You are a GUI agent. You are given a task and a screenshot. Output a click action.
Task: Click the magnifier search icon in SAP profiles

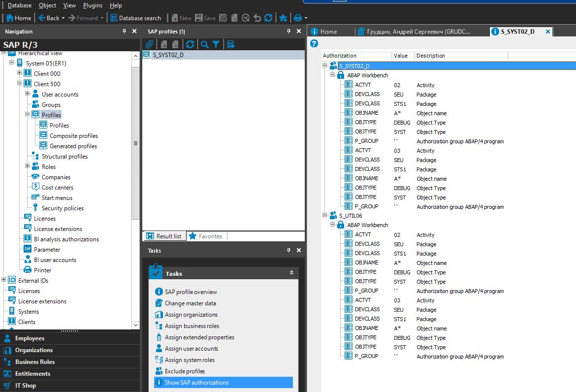[204, 44]
